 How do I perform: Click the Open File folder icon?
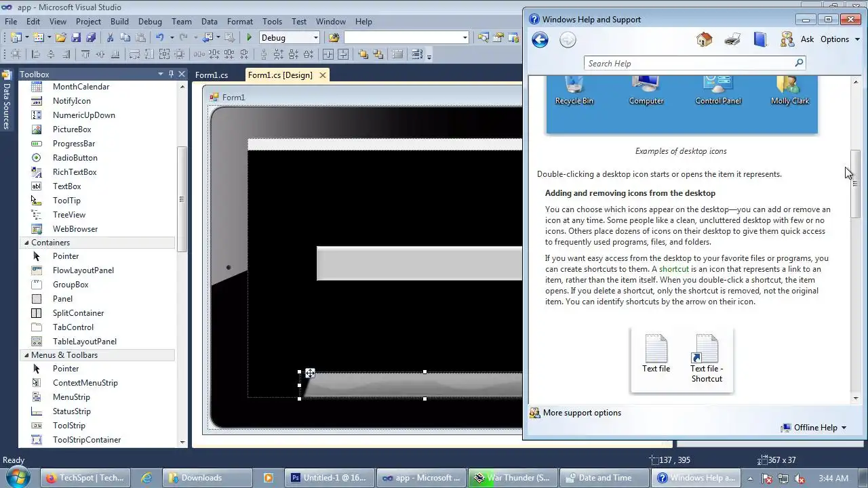point(61,38)
